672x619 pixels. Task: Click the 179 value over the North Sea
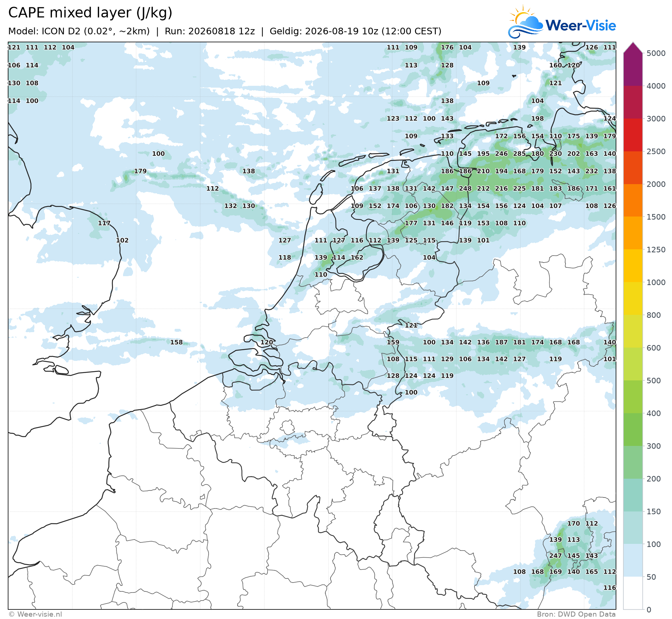[140, 171]
